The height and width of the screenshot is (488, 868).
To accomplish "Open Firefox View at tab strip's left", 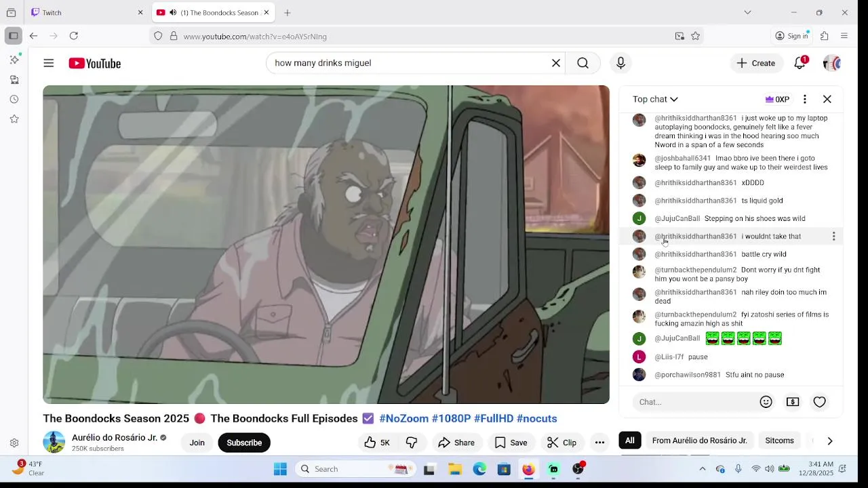I will [x=11, y=12].
